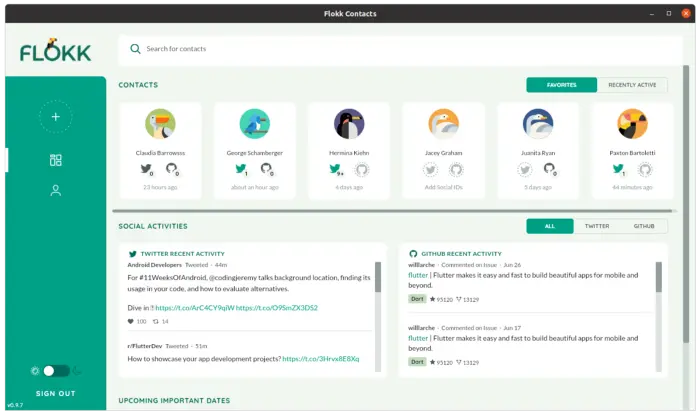Click Hermina Kiehn's Twitter icon
Viewport: 700px width, 415px height.
(336, 169)
